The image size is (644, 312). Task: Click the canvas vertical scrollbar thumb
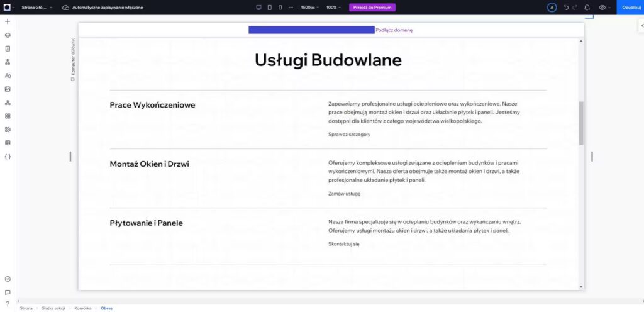(580, 123)
